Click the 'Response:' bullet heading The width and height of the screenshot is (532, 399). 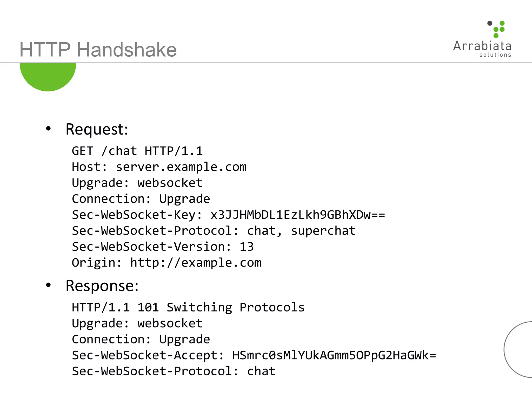tap(102, 286)
